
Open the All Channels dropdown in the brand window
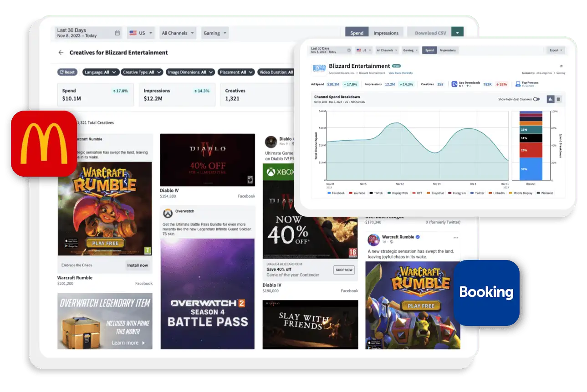click(x=387, y=50)
